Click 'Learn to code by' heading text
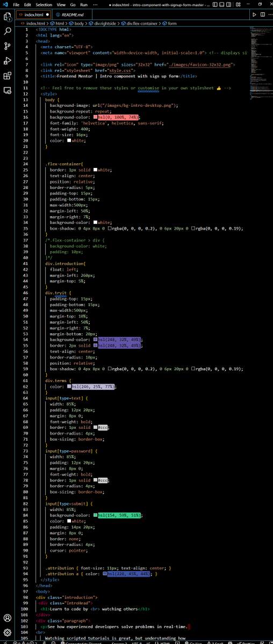 (x=70, y=609)
